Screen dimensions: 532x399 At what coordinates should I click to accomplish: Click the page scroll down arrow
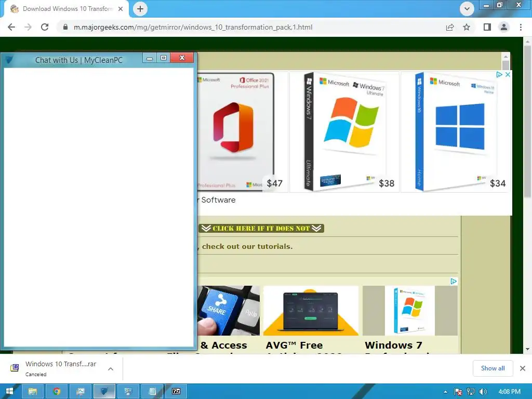coord(527,349)
